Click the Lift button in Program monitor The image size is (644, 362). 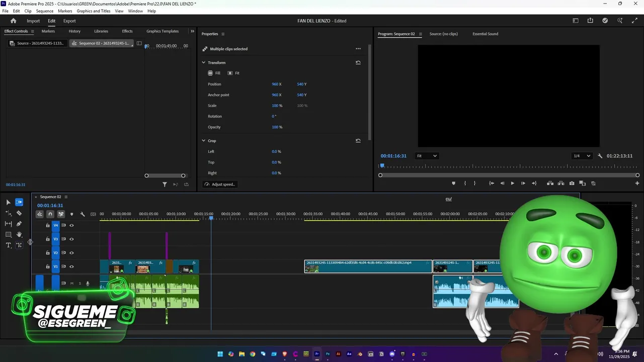550,184
